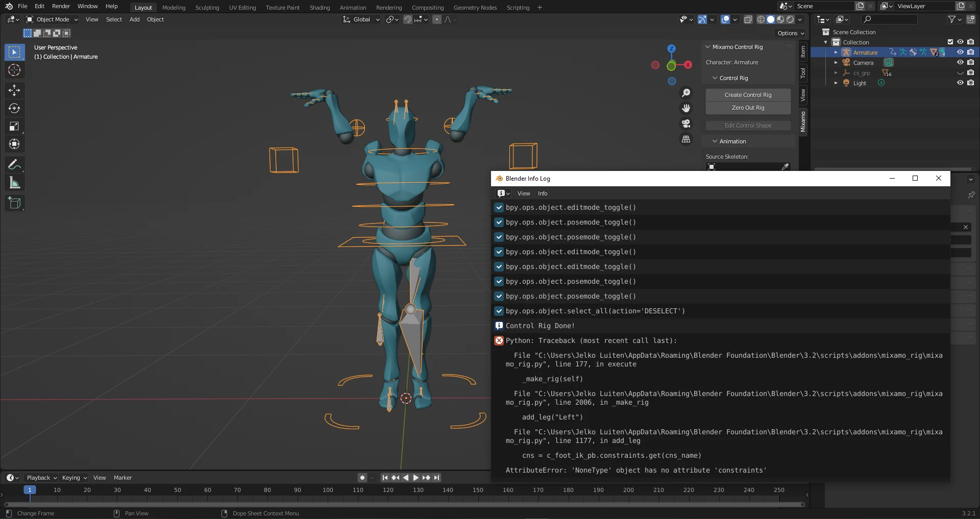980x519 pixels.
Task: Jump to previous keyframe
Action: tap(395, 478)
